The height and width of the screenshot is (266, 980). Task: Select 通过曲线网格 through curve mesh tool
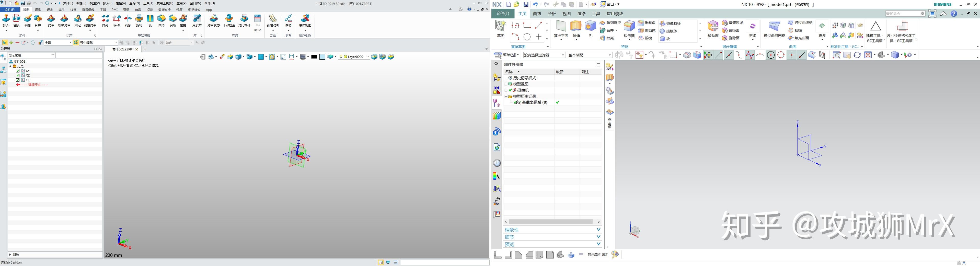coord(774,29)
